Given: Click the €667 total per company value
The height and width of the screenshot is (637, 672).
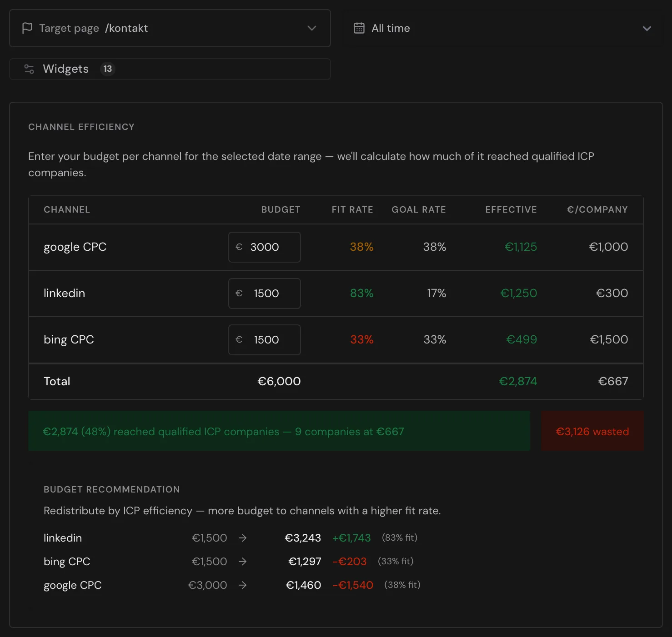Looking at the screenshot, I should tap(613, 382).
